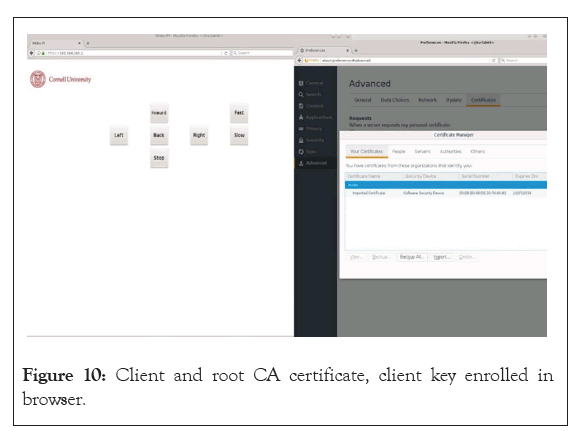Click green padlock in left window address bar
The height and width of the screenshot is (431, 578).
click(x=43, y=53)
